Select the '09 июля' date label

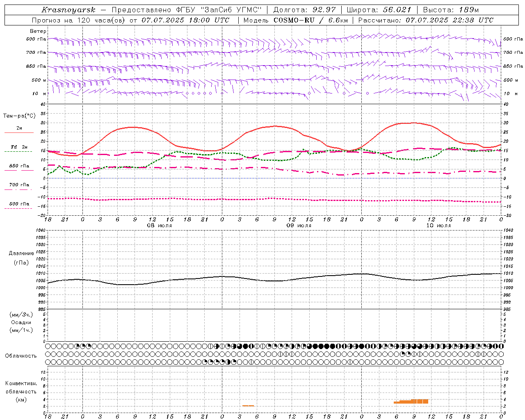tap(299, 226)
